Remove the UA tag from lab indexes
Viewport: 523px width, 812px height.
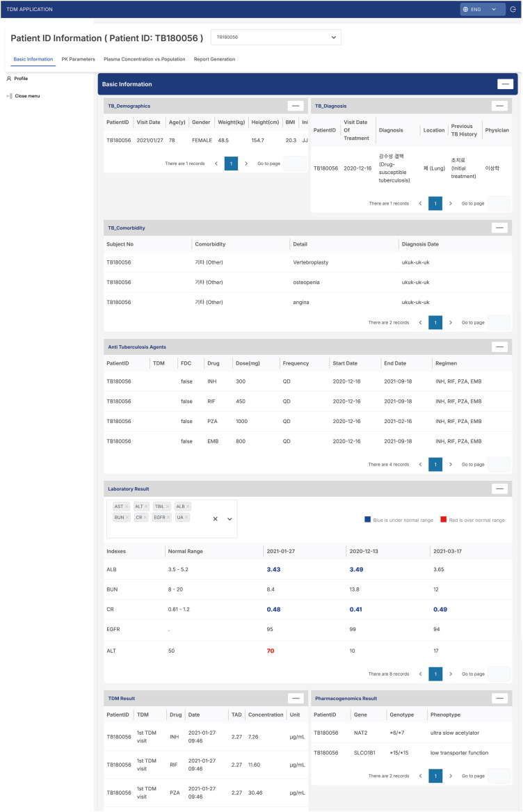click(186, 518)
